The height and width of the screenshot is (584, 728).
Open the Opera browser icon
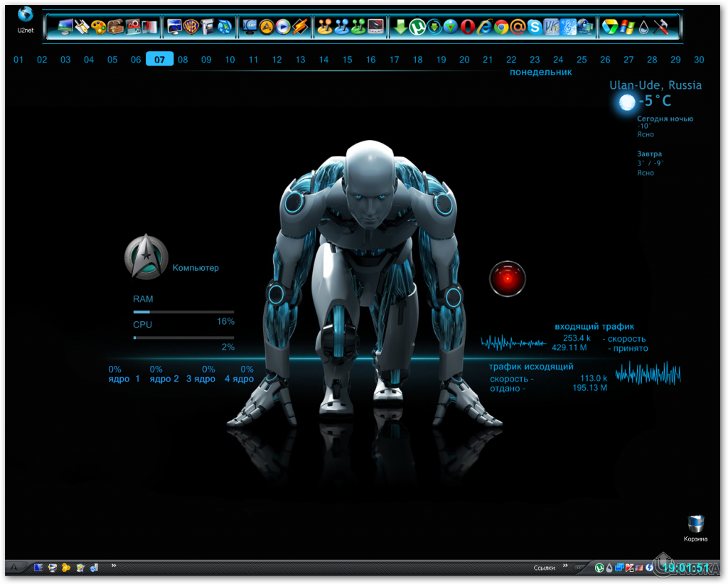click(x=467, y=27)
